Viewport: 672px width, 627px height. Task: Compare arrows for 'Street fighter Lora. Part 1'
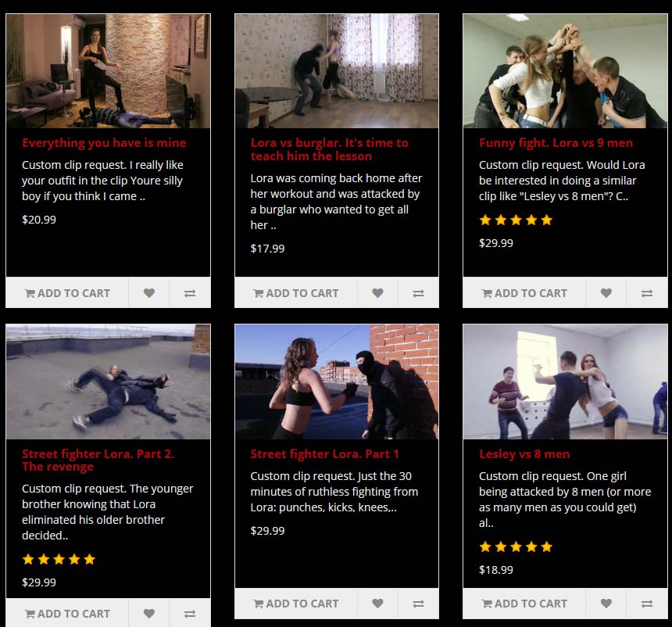point(418,604)
